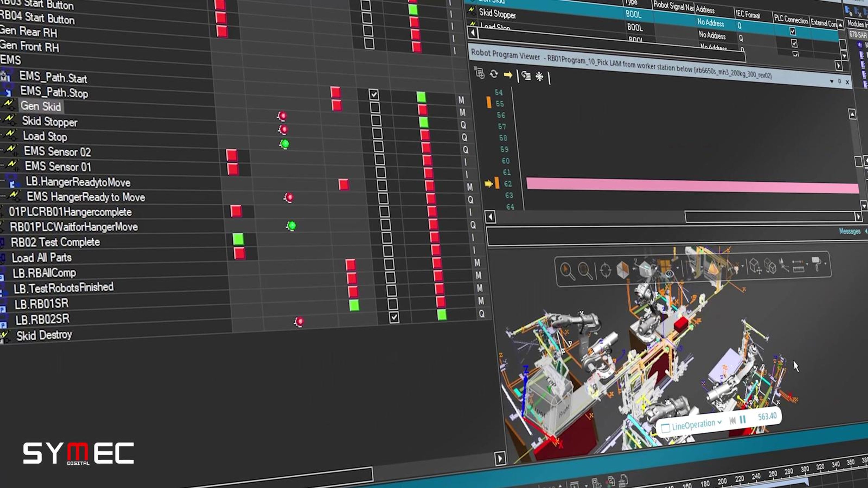
Task: Click the scroll-right arrow under the signals list
Action: click(x=500, y=458)
